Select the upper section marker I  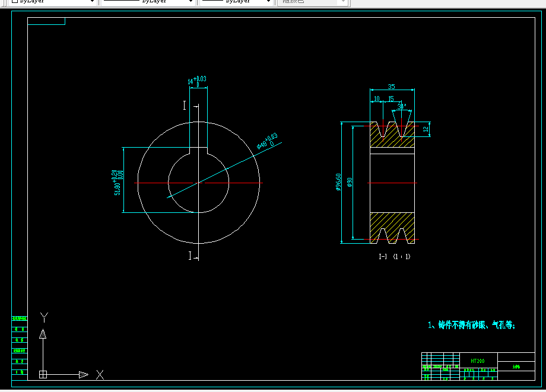click(x=185, y=106)
